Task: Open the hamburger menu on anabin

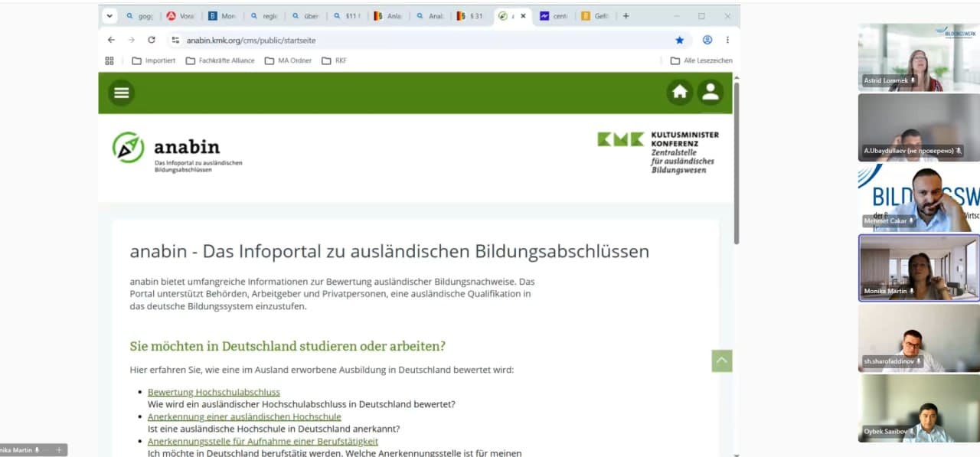Action: 121,93
